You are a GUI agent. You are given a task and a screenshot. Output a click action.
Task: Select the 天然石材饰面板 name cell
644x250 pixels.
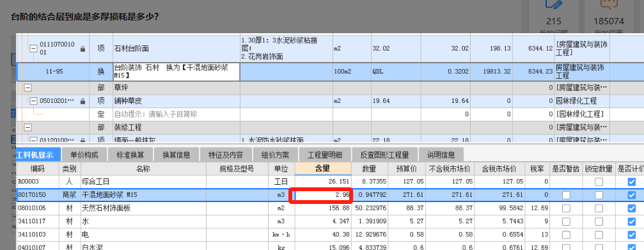click(x=143, y=208)
